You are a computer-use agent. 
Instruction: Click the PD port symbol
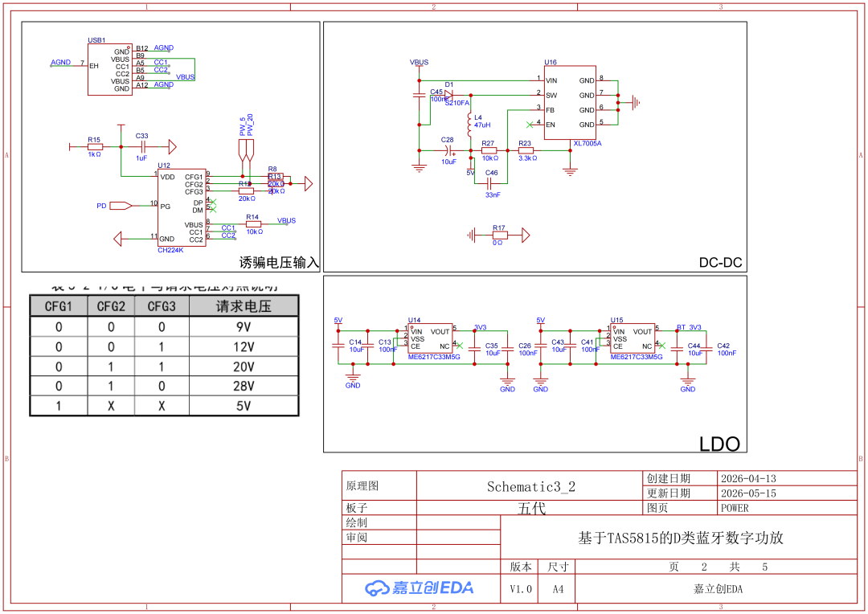120,206
